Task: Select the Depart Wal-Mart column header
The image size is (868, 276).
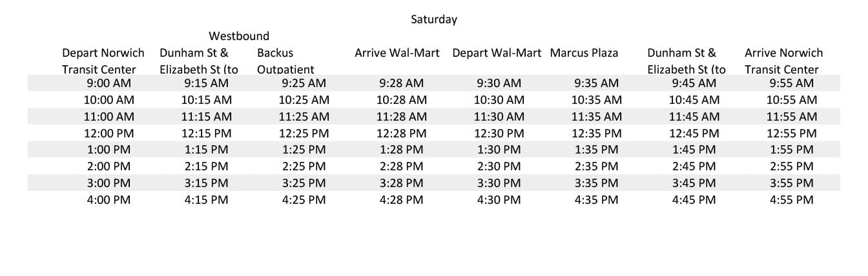Action: point(497,53)
